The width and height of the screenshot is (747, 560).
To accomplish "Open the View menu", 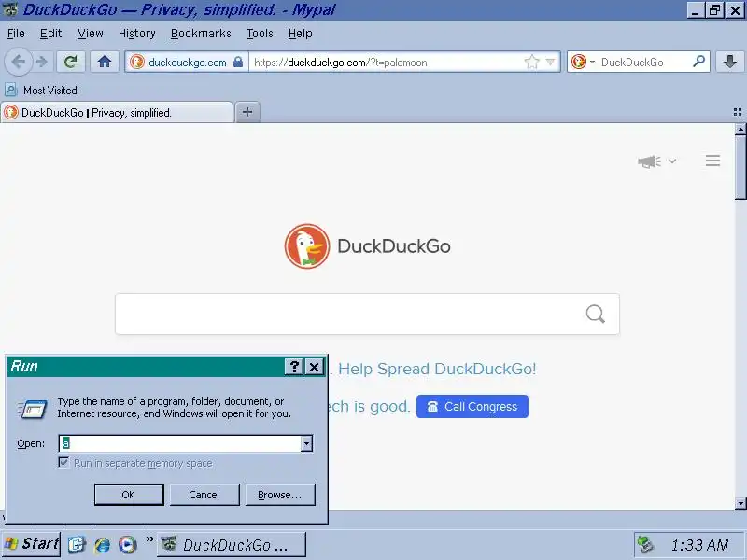I will [90, 34].
